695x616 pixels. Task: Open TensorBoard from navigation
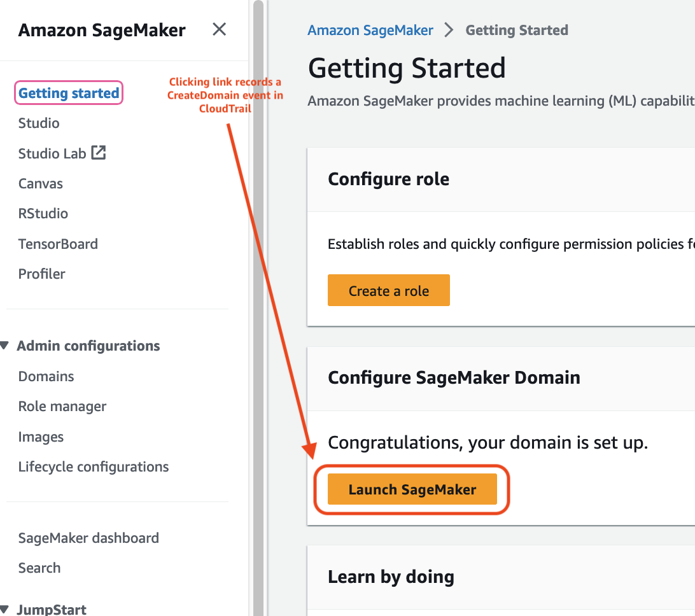(58, 244)
